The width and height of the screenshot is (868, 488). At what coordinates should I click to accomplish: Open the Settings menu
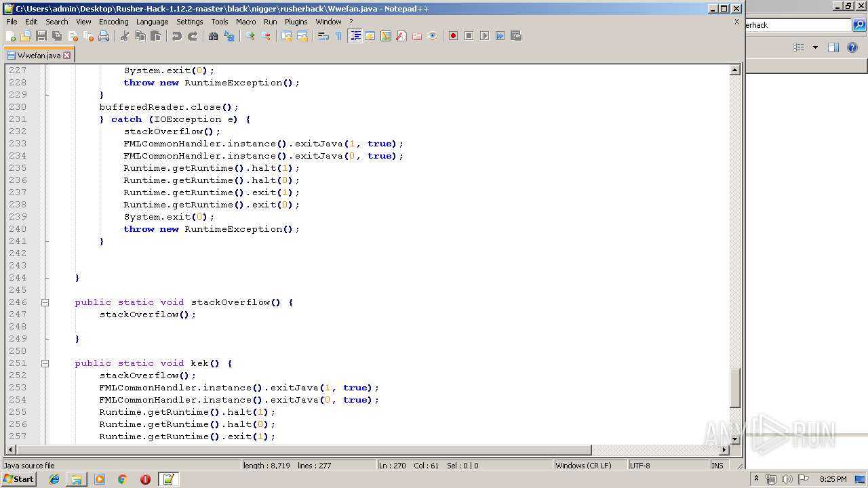(x=190, y=22)
